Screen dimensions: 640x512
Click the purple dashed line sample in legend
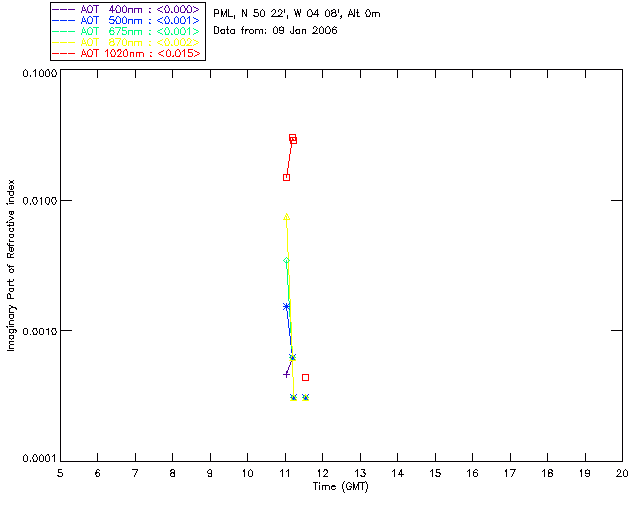tap(64, 9)
